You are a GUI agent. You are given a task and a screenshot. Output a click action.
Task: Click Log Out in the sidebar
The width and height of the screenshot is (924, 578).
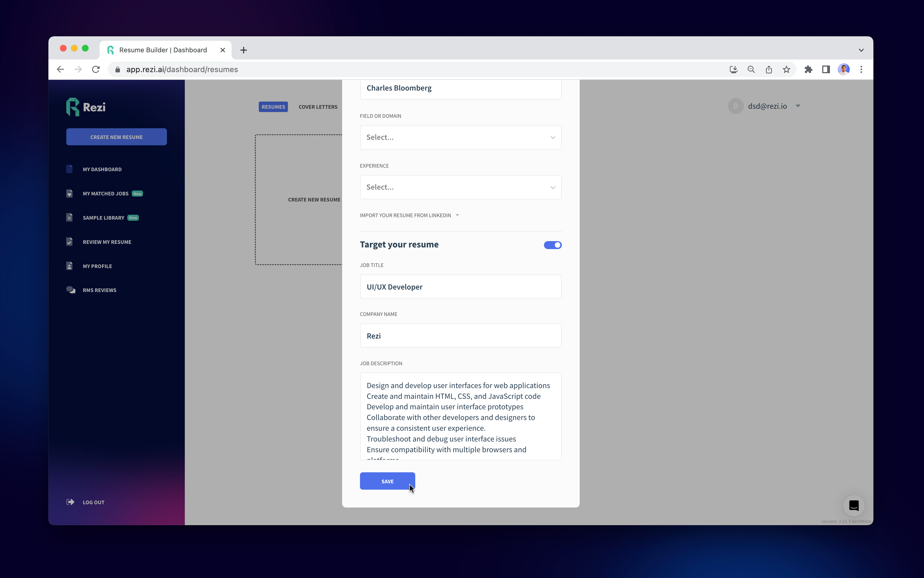93,502
